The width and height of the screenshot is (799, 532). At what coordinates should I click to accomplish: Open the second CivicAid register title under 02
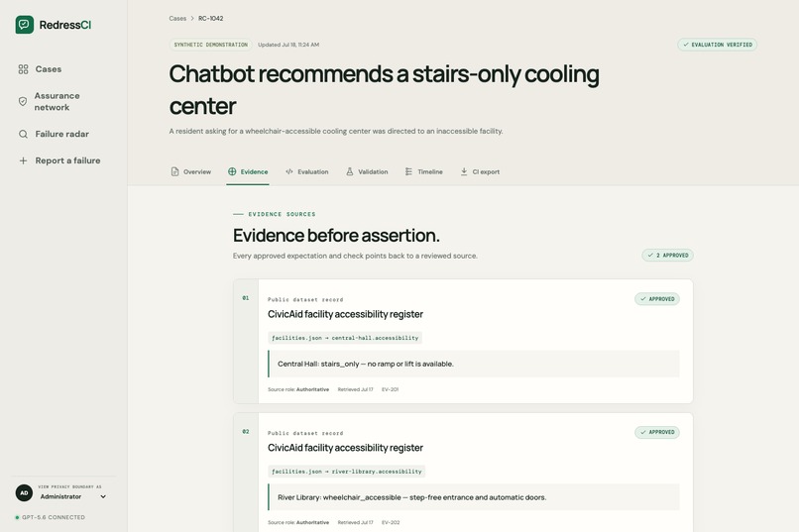(345, 448)
